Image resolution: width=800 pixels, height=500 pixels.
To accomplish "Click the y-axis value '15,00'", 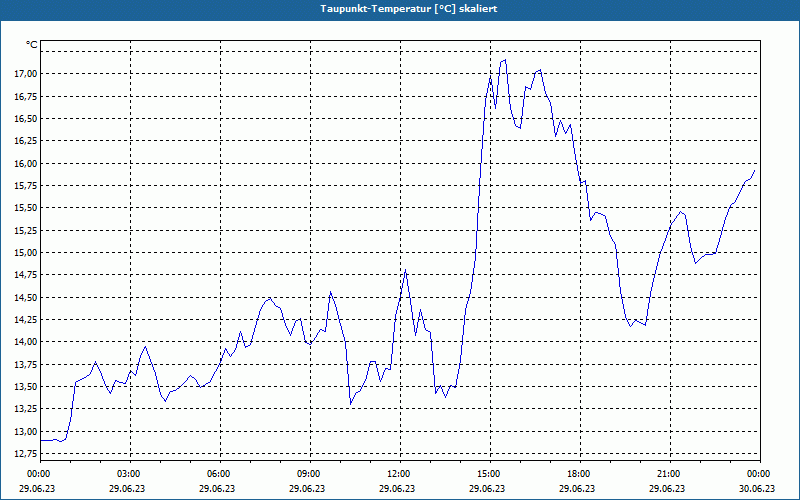I will pyautogui.click(x=25, y=253).
